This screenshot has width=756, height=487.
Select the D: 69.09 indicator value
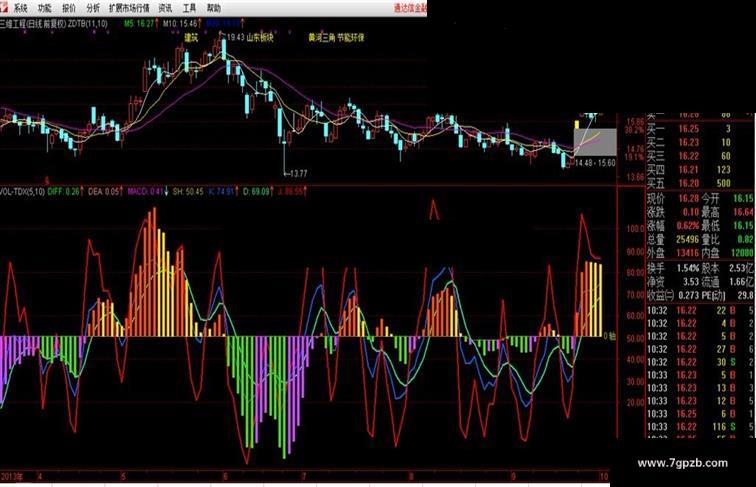click(256, 192)
